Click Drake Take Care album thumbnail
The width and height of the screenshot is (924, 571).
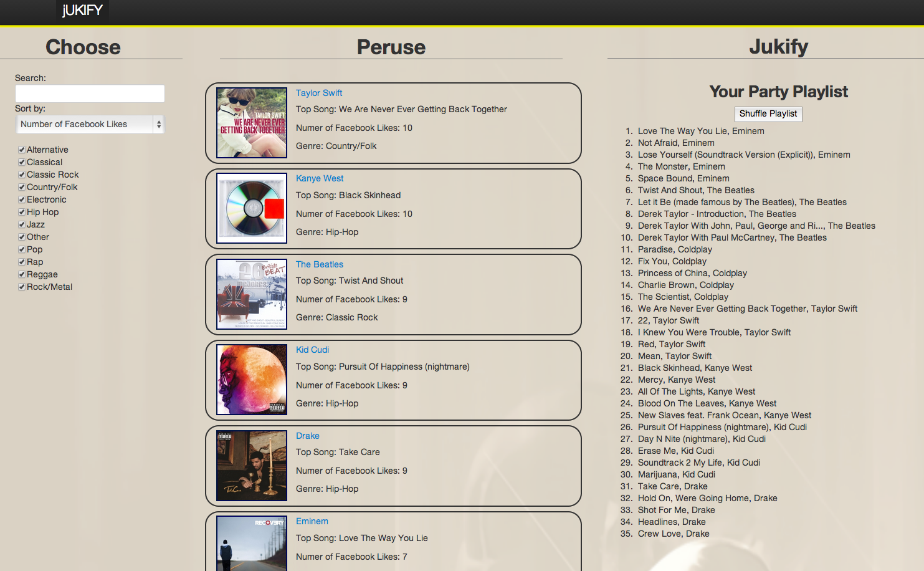coord(252,466)
